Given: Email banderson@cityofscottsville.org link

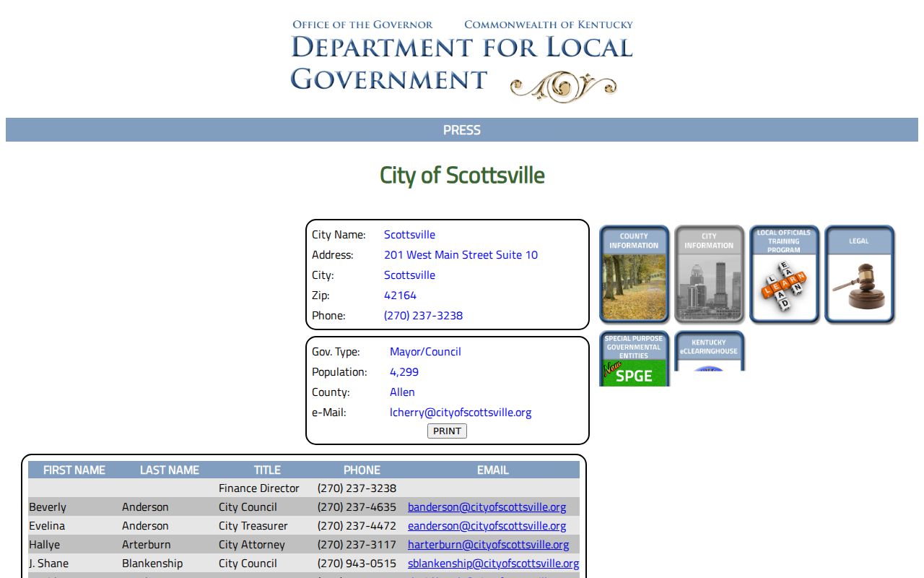Looking at the screenshot, I should click(x=487, y=507).
